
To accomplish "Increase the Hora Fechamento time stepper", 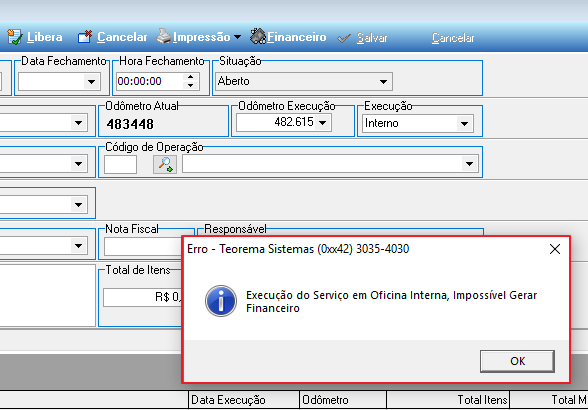I will [190, 77].
